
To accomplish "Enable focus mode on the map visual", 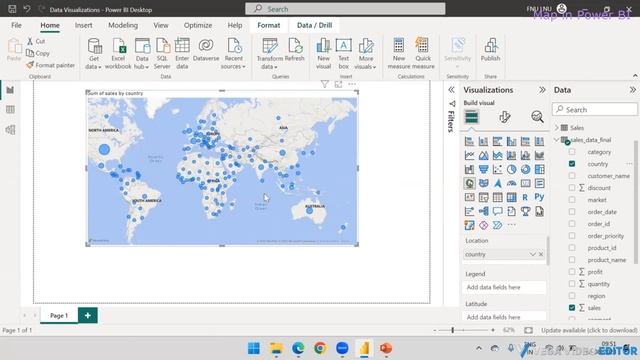I will pyautogui.click(x=338, y=84).
